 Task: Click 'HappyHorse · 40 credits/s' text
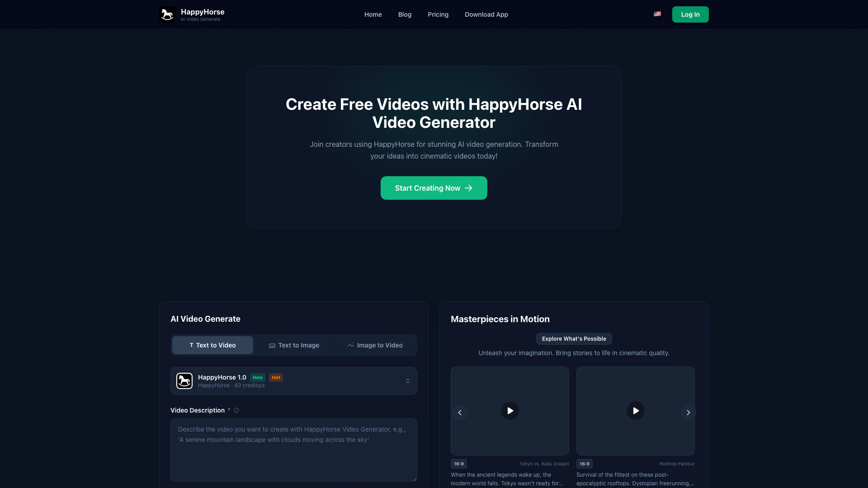[231, 385]
